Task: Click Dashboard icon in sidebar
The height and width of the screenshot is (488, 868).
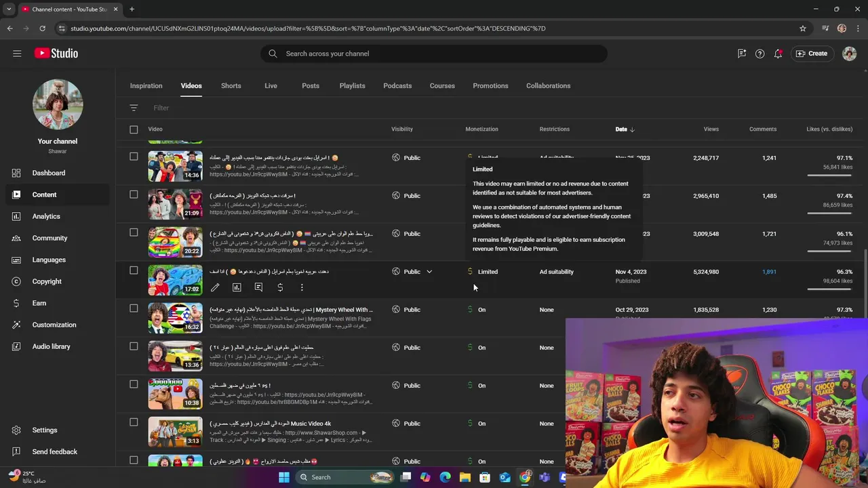Action: (x=17, y=173)
